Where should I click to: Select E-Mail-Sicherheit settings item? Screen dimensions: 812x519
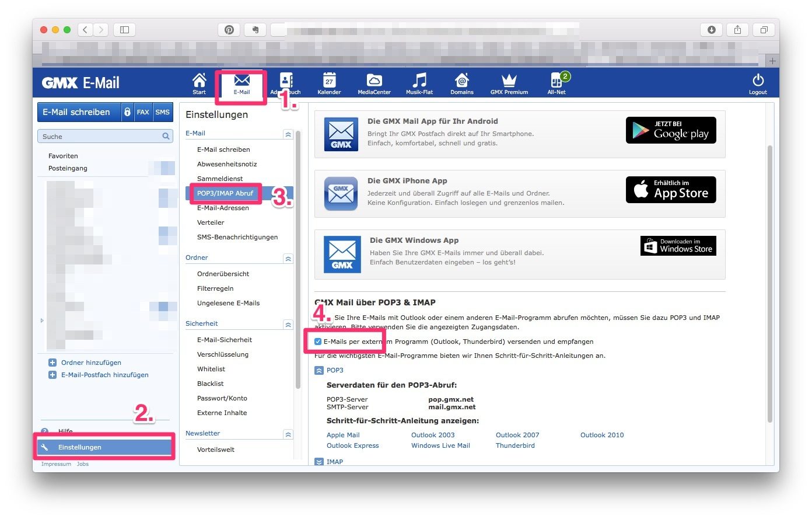225,340
